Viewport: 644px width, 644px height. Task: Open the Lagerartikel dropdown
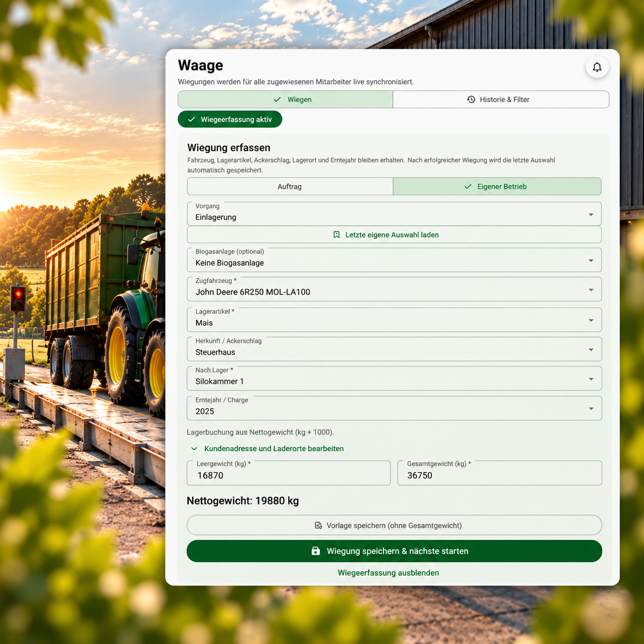[394, 320]
